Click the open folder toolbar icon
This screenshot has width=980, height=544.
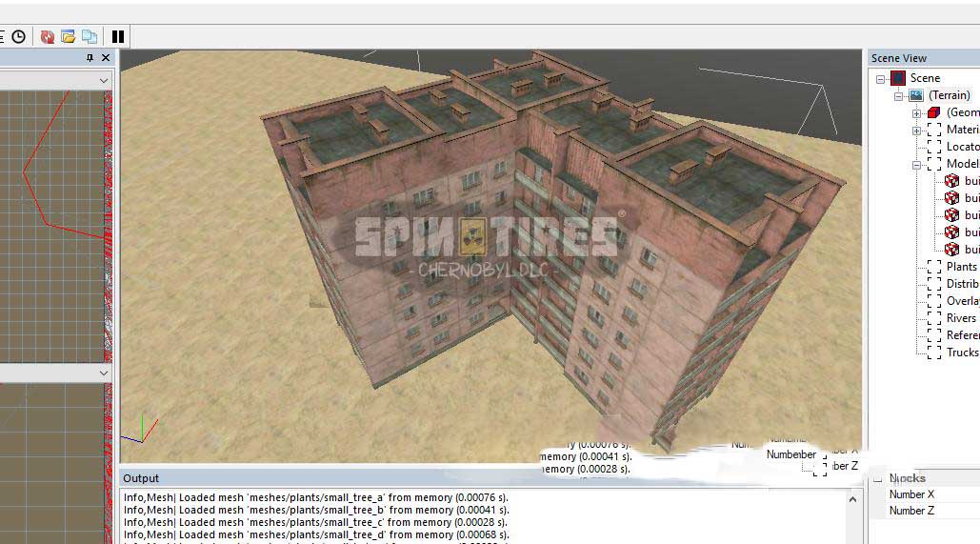click(x=68, y=36)
